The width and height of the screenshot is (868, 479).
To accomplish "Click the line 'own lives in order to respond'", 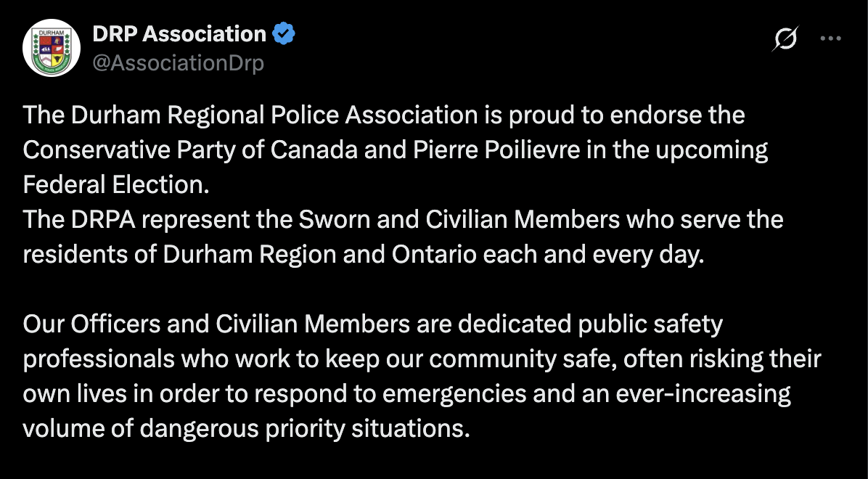I will pos(407,393).
